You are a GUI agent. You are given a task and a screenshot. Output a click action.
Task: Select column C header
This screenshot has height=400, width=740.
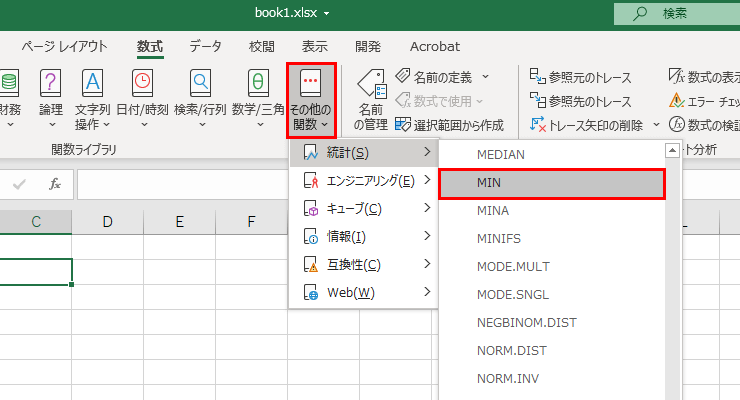pos(36,222)
